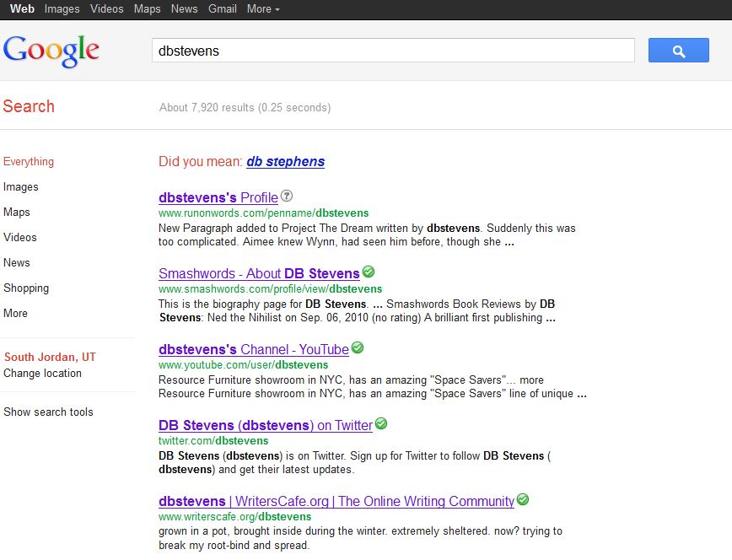Filter results by News in sidebar
This screenshot has width=732, height=560.
pyautogui.click(x=17, y=262)
